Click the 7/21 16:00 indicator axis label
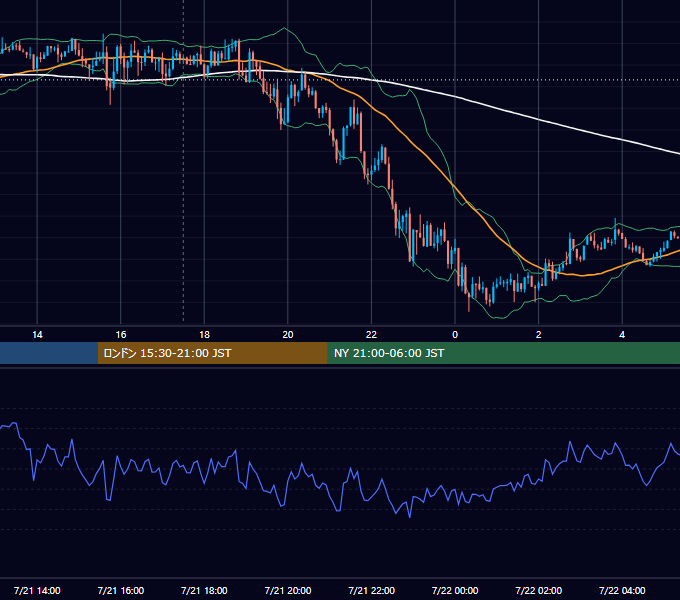Viewport: 680px width, 600px height. pyautogui.click(x=121, y=590)
